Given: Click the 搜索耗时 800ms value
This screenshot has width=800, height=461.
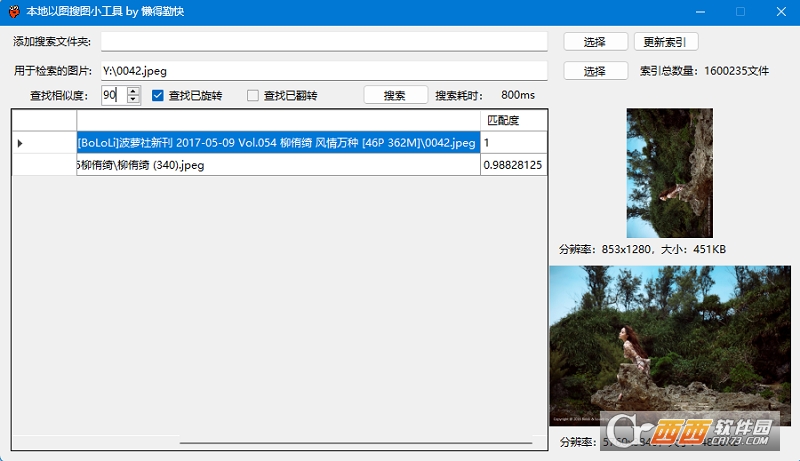Looking at the screenshot, I should [x=518, y=95].
